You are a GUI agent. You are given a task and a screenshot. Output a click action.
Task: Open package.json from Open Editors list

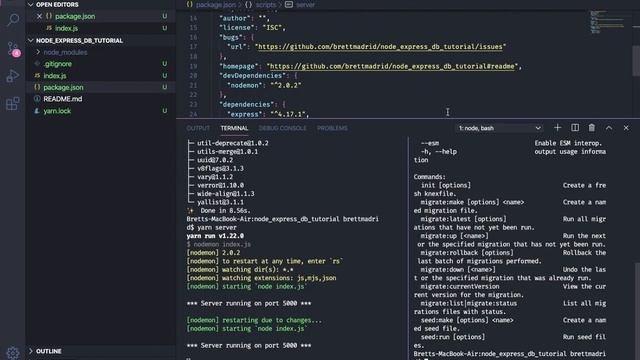(x=75, y=16)
